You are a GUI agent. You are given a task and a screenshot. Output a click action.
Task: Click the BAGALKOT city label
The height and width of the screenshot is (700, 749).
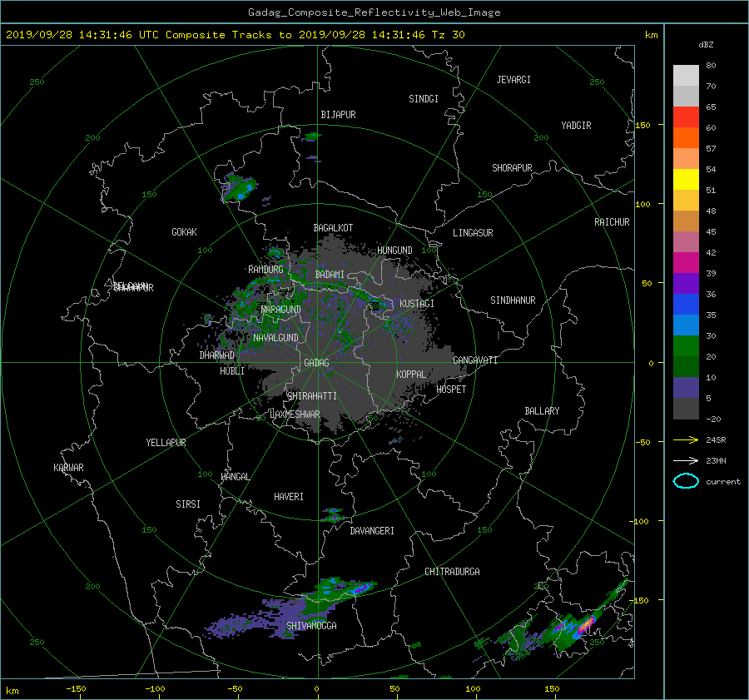tap(333, 228)
